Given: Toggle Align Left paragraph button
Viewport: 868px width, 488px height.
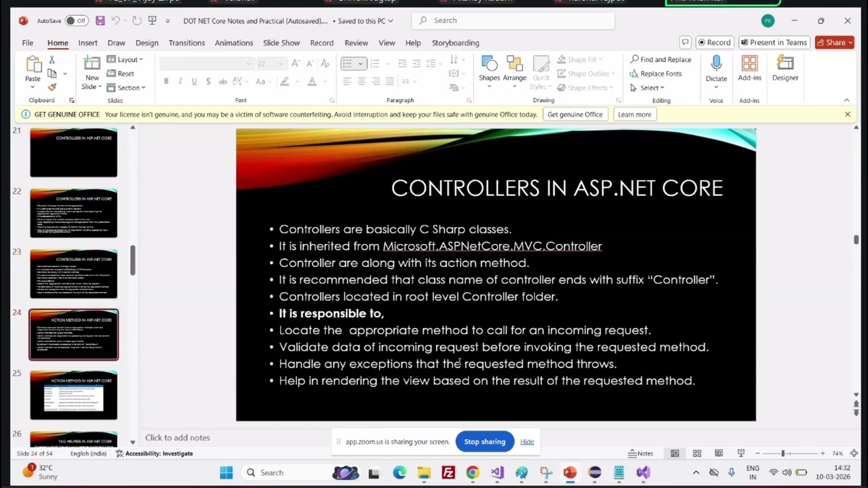Looking at the screenshot, I should point(347,81).
